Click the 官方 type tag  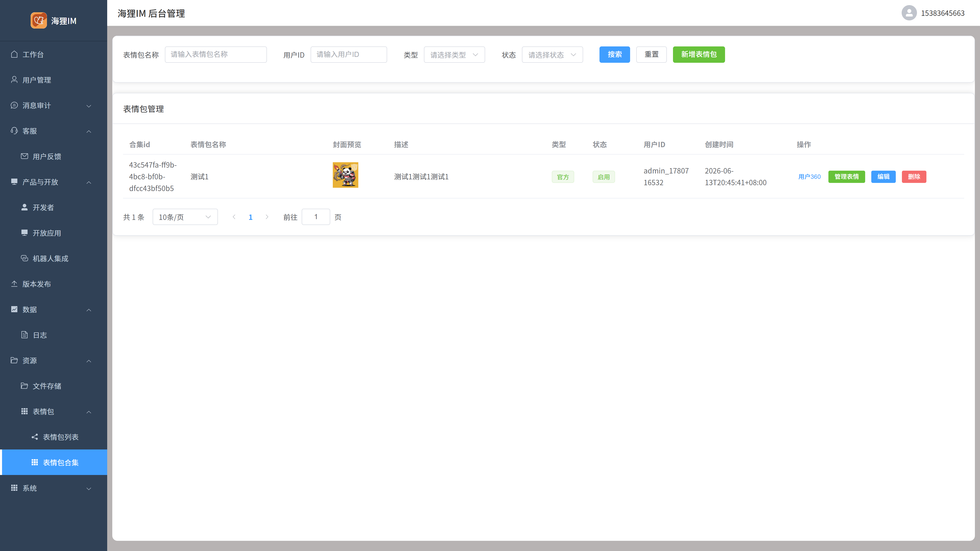(x=563, y=177)
